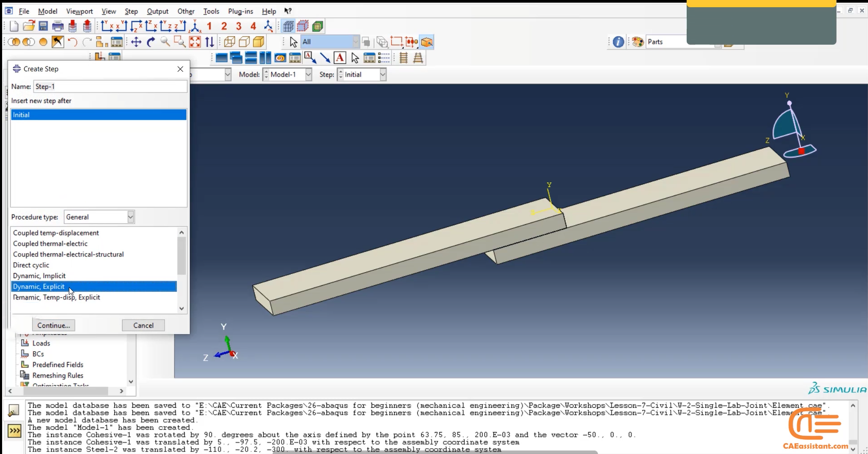Enable perspective toggle with mesh cube icon
Image resolution: width=868 pixels, height=454 pixels.
288,26
